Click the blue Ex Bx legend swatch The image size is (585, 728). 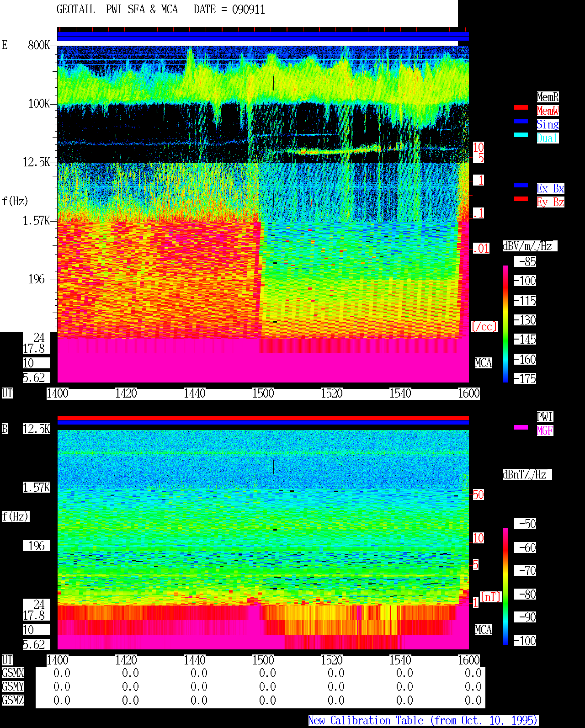[x=521, y=185]
